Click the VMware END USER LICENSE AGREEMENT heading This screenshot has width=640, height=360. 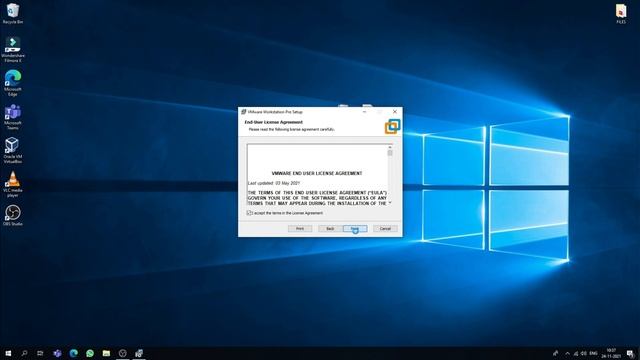(x=317, y=173)
